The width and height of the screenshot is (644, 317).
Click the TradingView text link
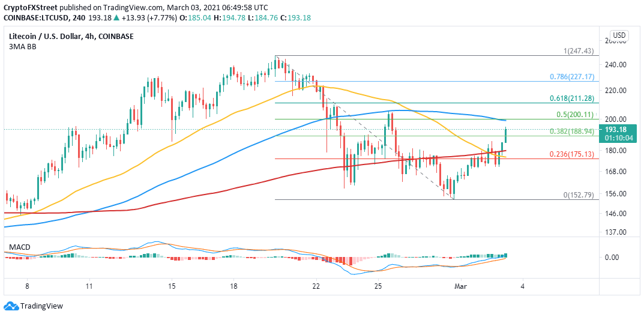(x=41, y=306)
